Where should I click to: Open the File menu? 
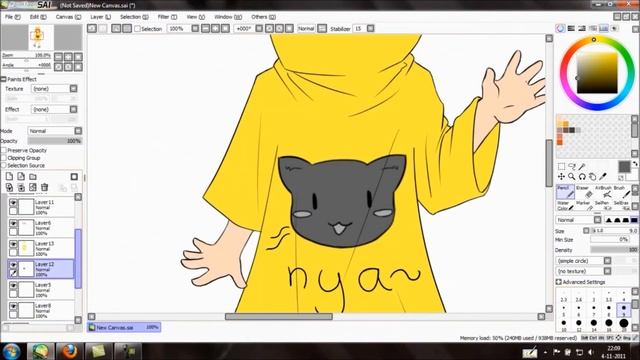pyautogui.click(x=12, y=17)
